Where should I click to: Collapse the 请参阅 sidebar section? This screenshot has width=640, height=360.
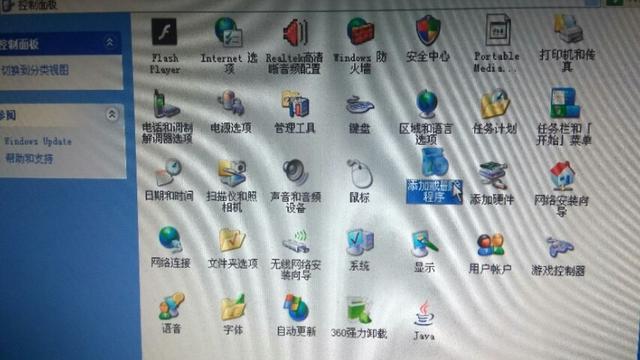coord(112,114)
